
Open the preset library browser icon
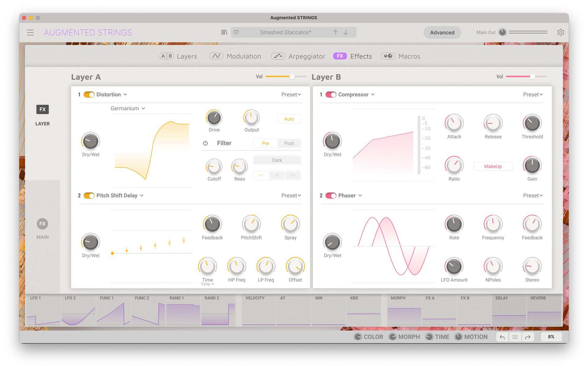(x=224, y=32)
